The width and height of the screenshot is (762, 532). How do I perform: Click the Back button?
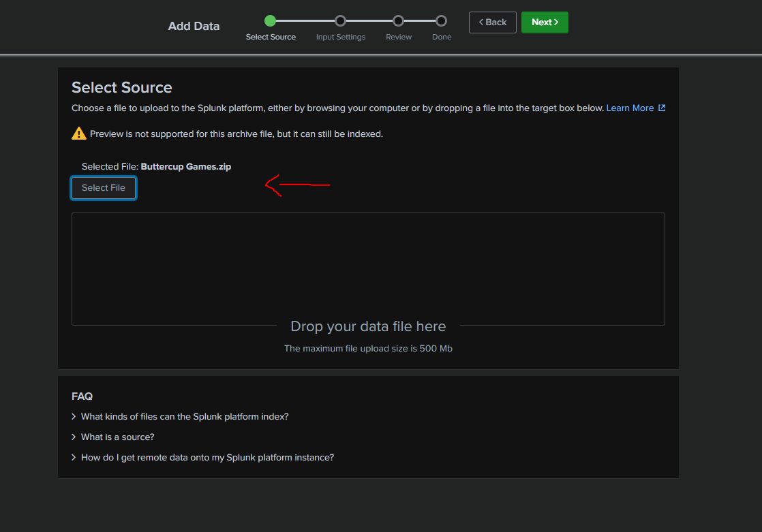[492, 22]
